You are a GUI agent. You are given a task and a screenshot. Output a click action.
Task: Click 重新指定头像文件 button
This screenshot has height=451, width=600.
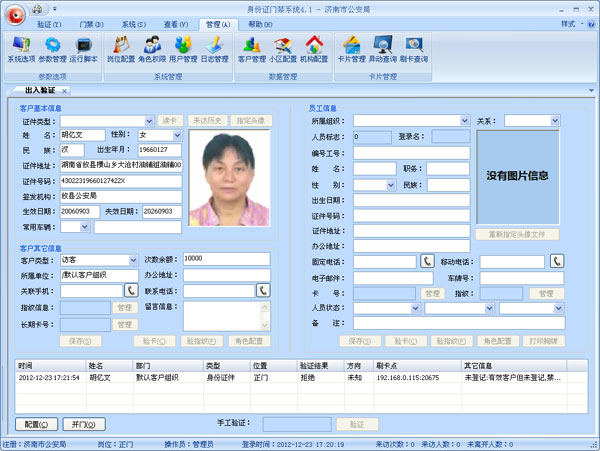pos(517,234)
